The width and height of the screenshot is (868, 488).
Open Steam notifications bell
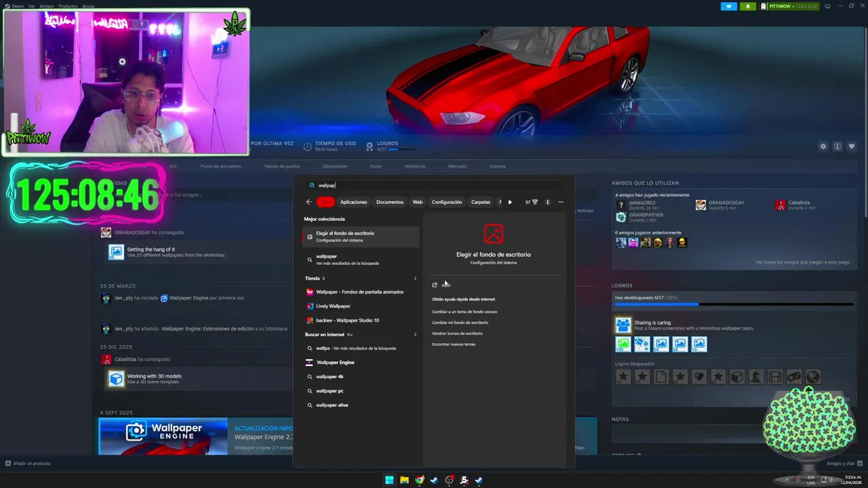tap(748, 6)
